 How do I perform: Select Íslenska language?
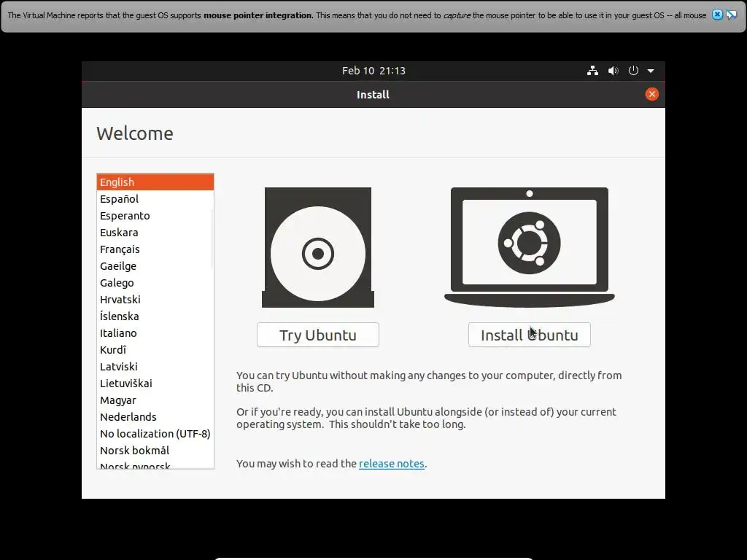pos(155,316)
